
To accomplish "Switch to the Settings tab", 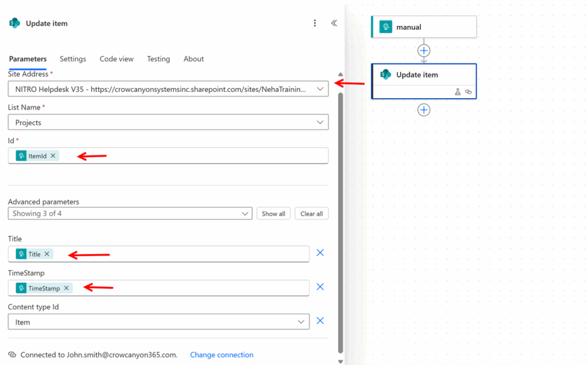I will pyautogui.click(x=73, y=59).
